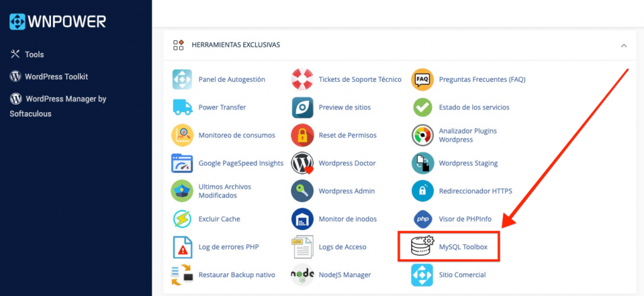Open WordPress Manager by Softaculous
The height and width of the screenshot is (296, 644).
coord(58,106)
